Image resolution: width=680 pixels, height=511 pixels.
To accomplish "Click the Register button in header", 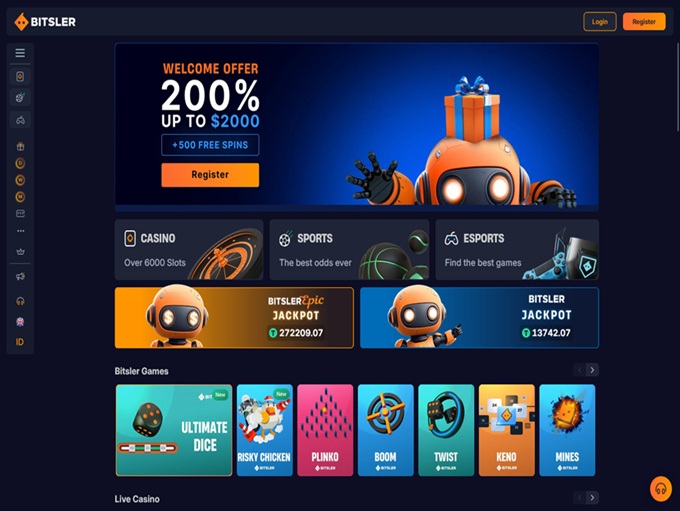I will (x=644, y=22).
